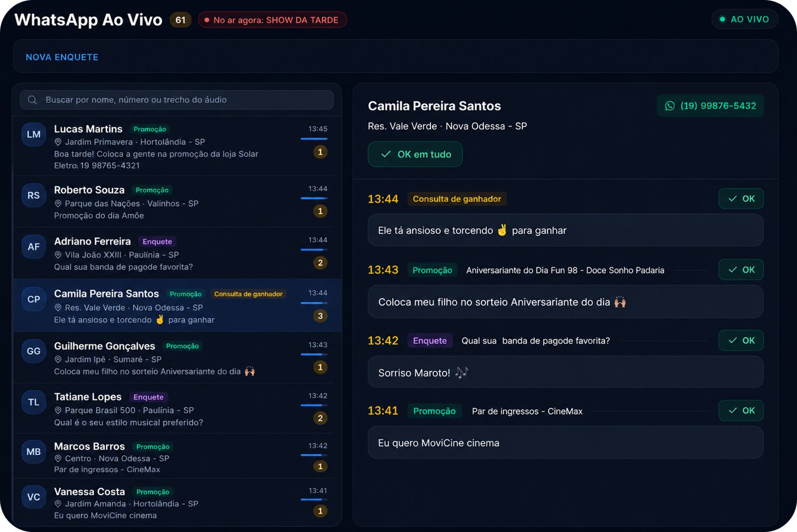
Task: Open the Lucas Martins conversation
Action: (x=177, y=146)
